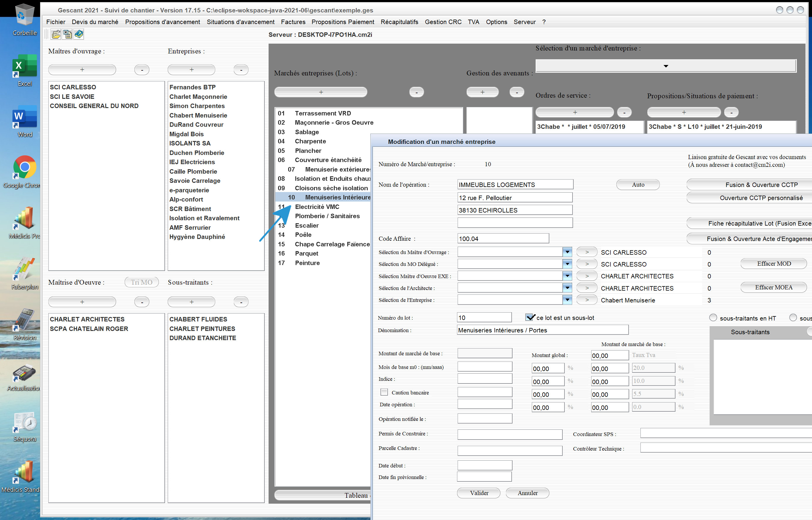Open the Gestion CRC menu
812x520 pixels.
[x=443, y=22]
